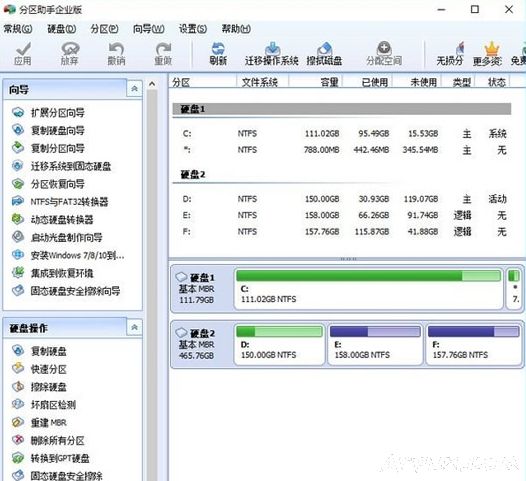Open 迁移操作系统 migrate OS tool
Screen dimensions: 526x481
[x=272, y=54]
